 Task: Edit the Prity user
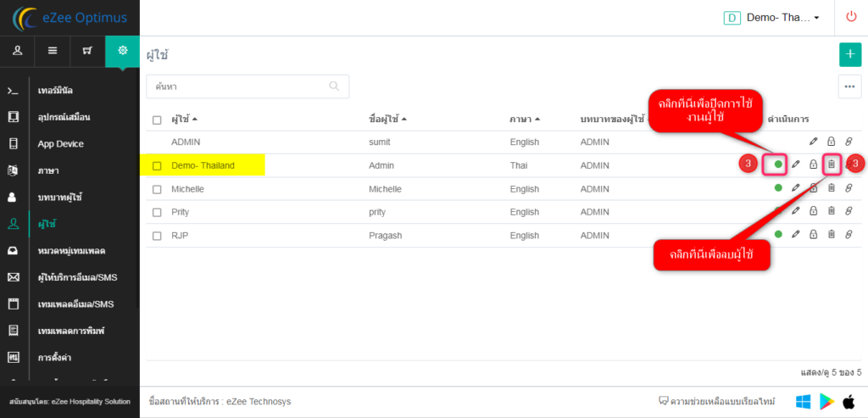[795, 211]
